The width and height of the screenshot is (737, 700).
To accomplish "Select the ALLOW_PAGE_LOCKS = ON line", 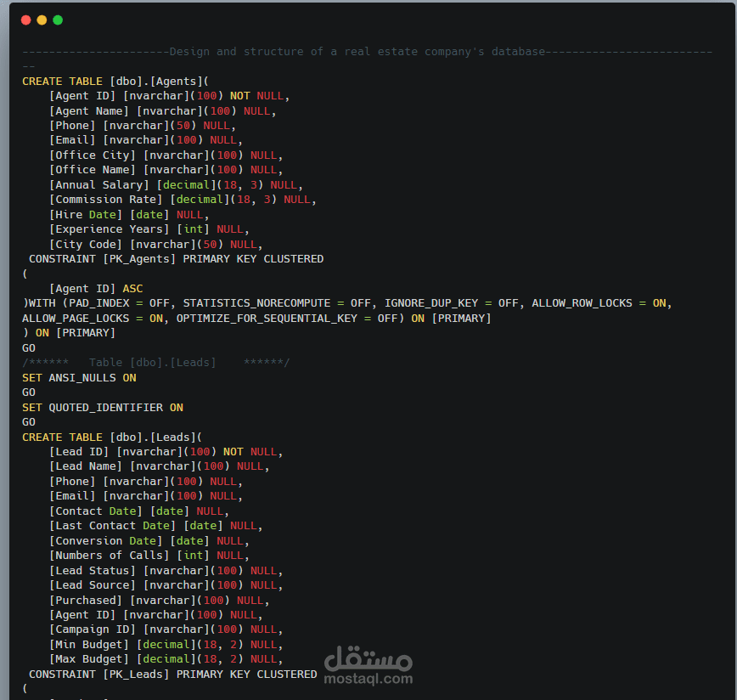I will (x=256, y=319).
